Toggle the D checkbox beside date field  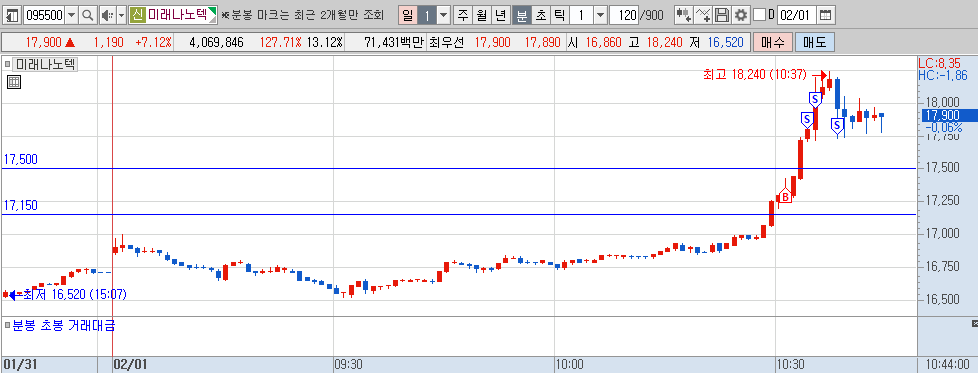760,15
